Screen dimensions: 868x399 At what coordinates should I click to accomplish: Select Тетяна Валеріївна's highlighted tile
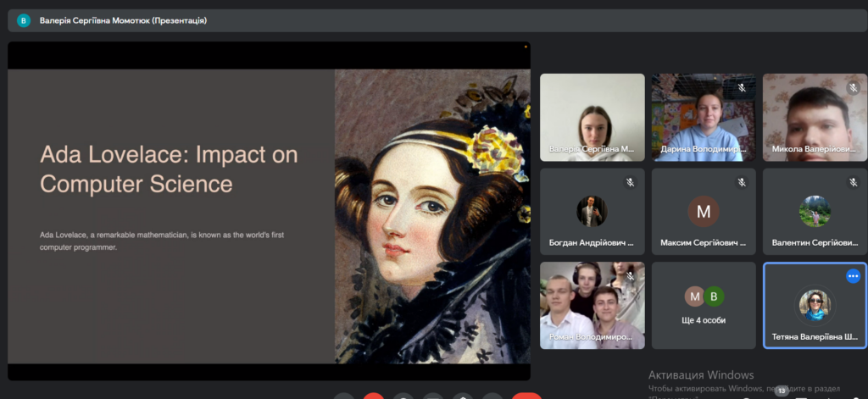pyautogui.click(x=815, y=305)
